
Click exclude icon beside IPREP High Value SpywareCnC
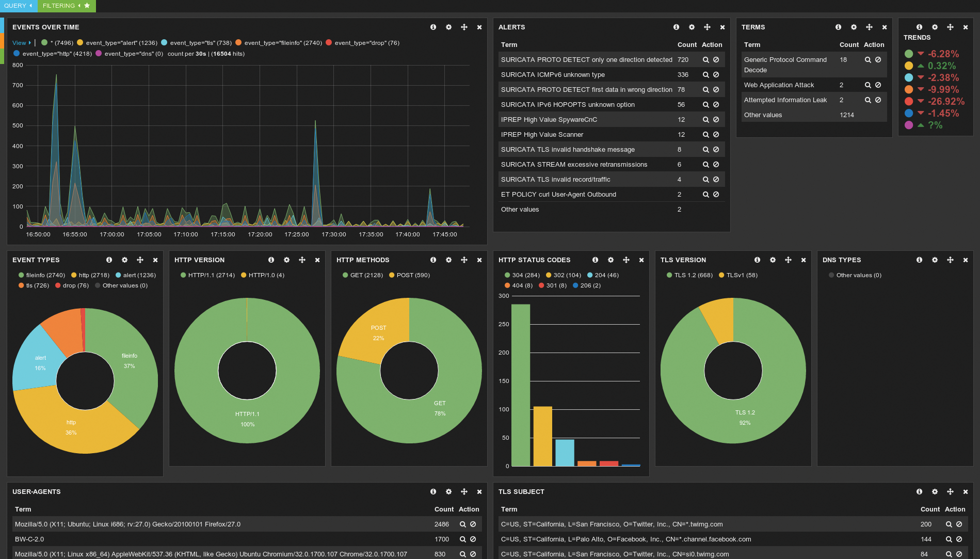pos(716,119)
